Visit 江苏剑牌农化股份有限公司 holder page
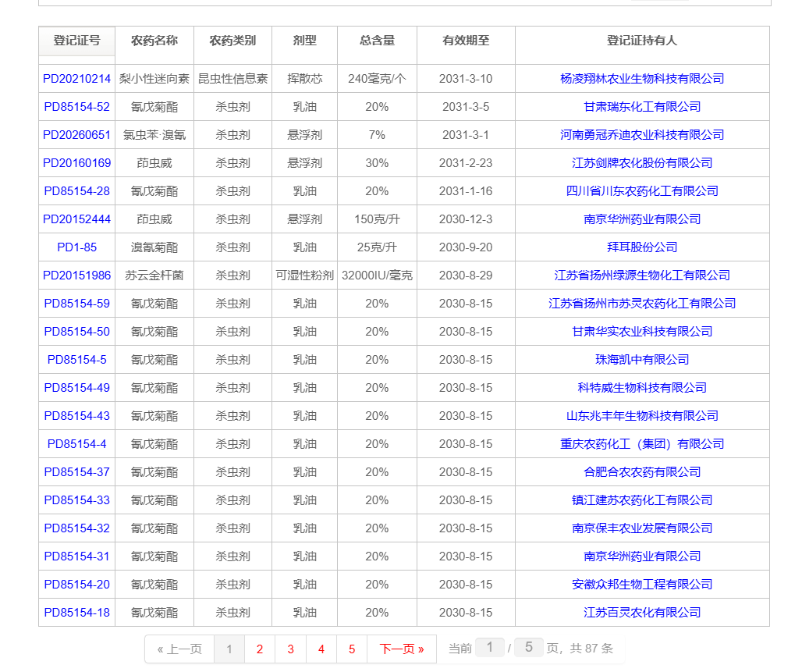 coord(641,163)
